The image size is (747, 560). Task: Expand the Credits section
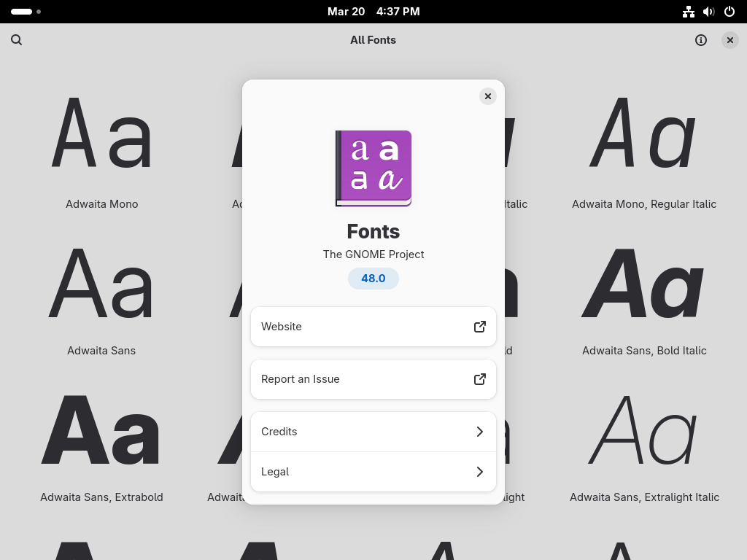[x=373, y=432]
